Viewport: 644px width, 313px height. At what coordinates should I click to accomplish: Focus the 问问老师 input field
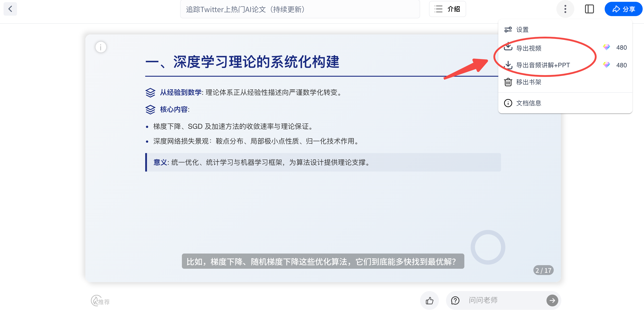[503, 300]
